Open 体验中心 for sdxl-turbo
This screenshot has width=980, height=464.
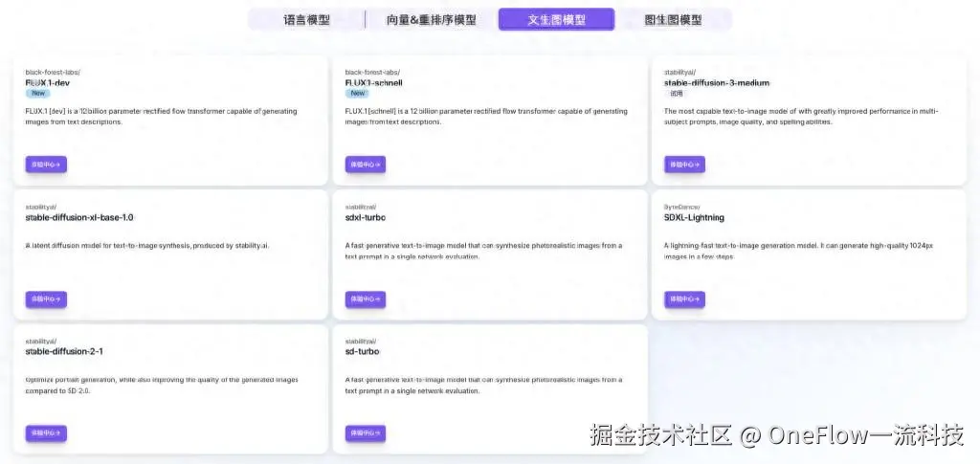pyautogui.click(x=366, y=299)
